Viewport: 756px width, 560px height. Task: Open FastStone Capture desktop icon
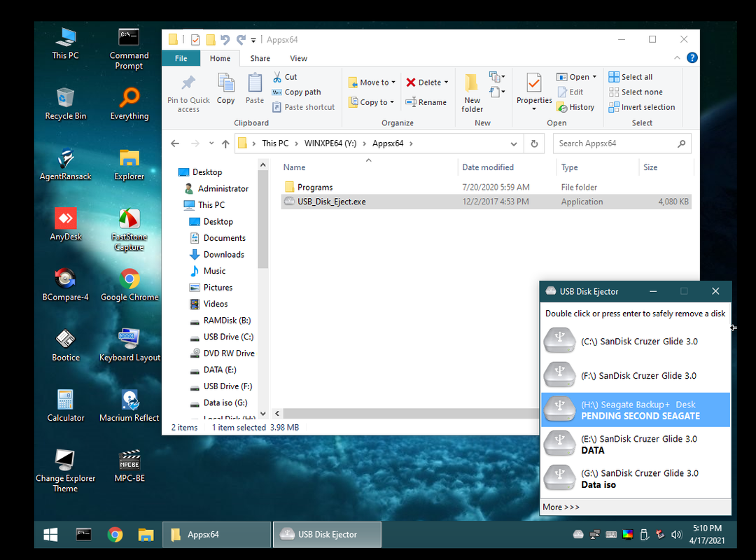click(x=129, y=230)
